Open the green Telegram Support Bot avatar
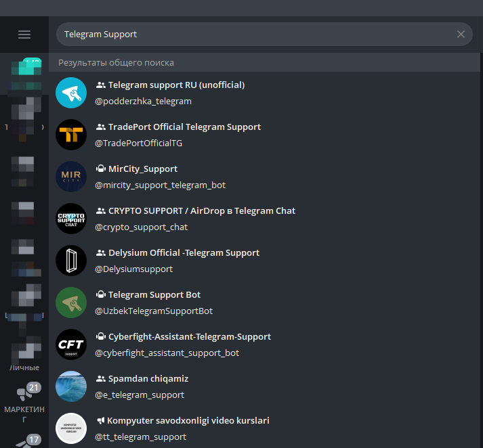 pyautogui.click(x=71, y=303)
